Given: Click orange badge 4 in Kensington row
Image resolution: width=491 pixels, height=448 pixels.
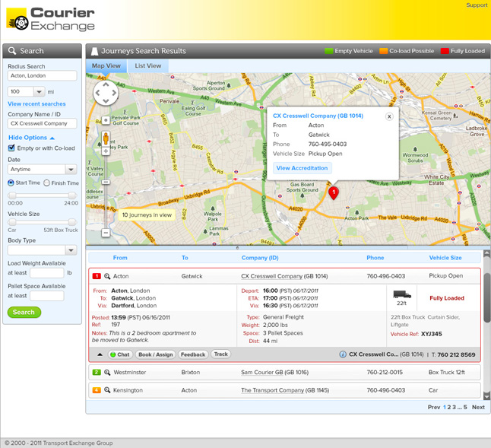Looking at the screenshot, I should click(x=97, y=390).
